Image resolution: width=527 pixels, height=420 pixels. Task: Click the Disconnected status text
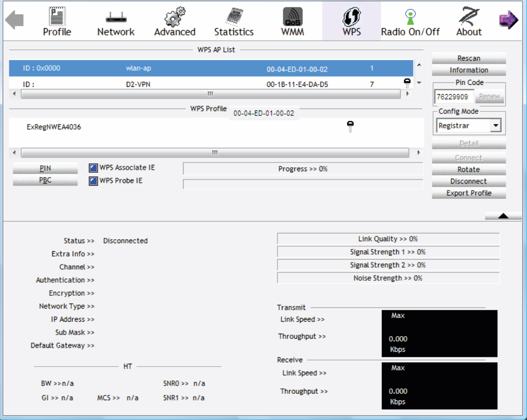point(125,241)
